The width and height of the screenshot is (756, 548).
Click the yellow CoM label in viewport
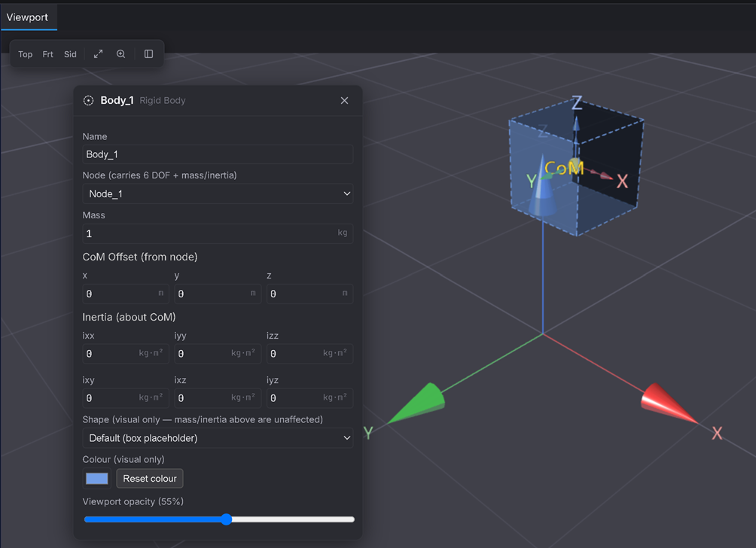pos(564,168)
